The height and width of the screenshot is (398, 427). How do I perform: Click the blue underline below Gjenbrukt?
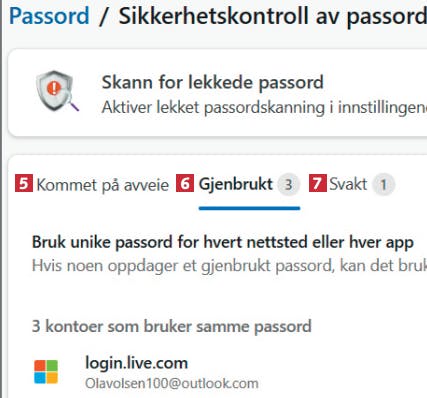point(249,208)
